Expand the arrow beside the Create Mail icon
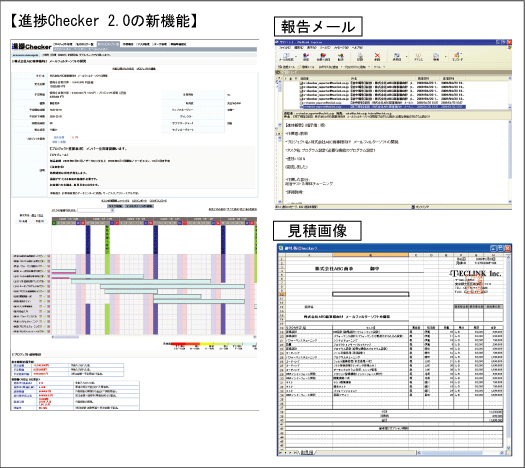This screenshot has height=468, width=525. click(295, 57)
